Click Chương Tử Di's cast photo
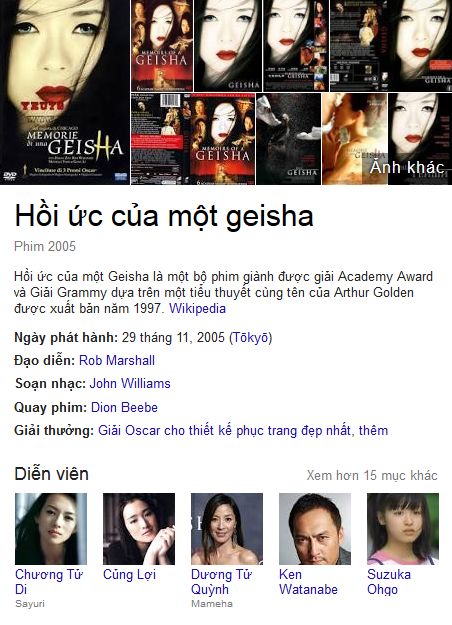Image resolution: width=452 pixels, height=625 pixels. tap(51, 529)
